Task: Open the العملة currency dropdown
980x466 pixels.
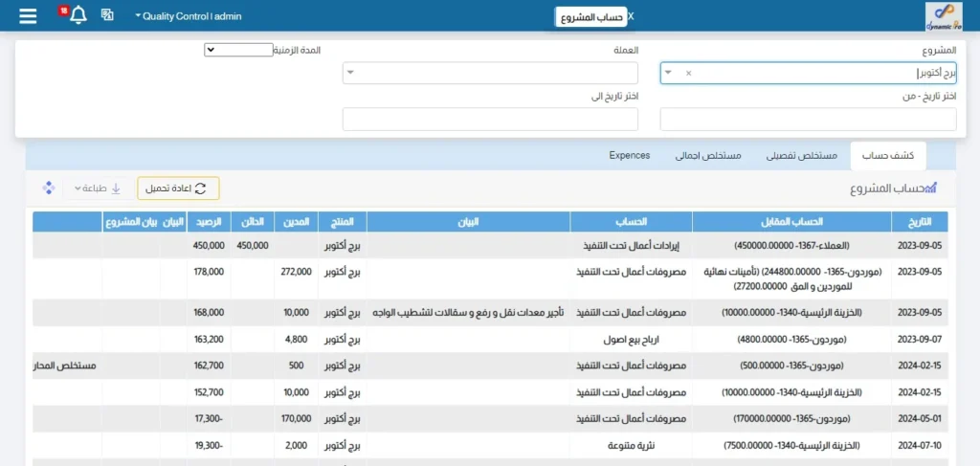Action: coord(489,74)
